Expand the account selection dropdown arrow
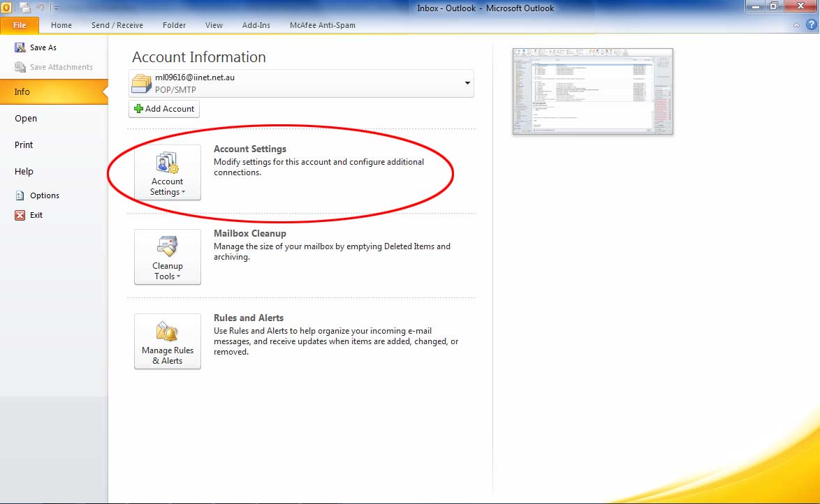Viewport: 820px width, 504px height. click(467, 83)
